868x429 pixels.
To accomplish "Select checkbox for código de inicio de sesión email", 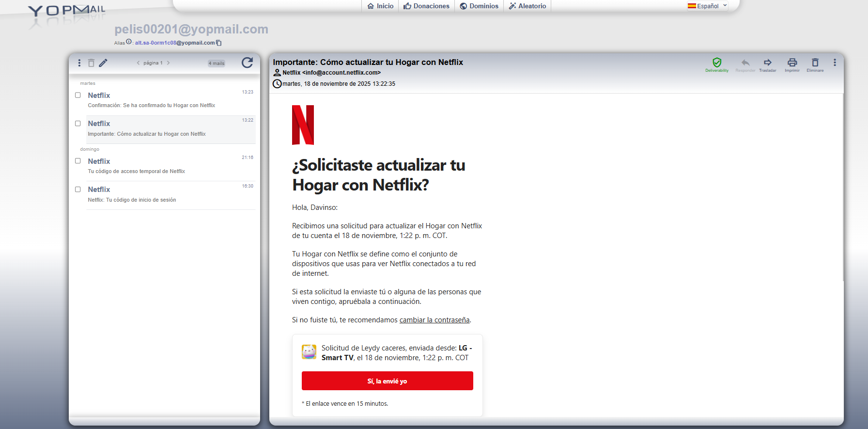I will (x=78, y=190).
